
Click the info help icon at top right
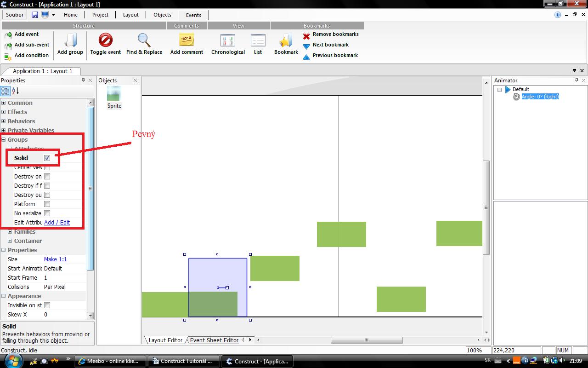click(x=558, y=15)
